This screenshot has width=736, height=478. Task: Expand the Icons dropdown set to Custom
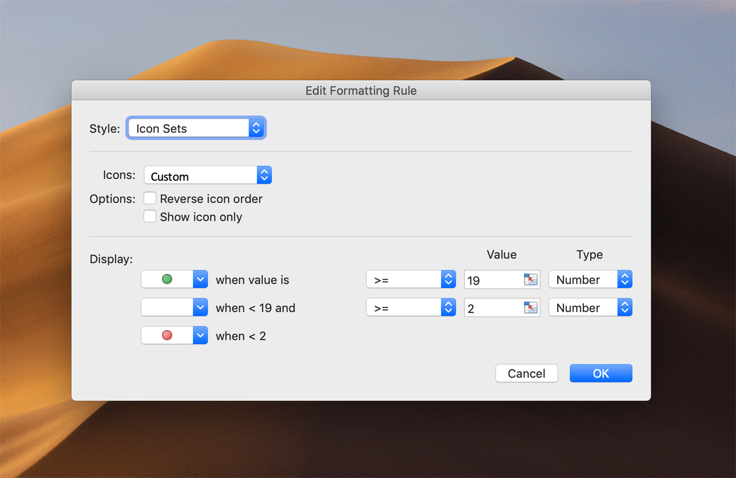[207, 176]
